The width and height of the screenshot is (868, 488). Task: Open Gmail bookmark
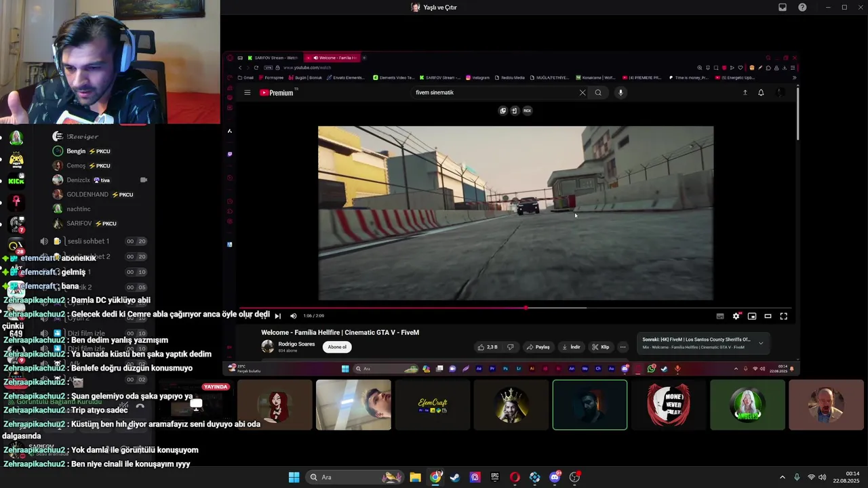click(x=247, y=77)
